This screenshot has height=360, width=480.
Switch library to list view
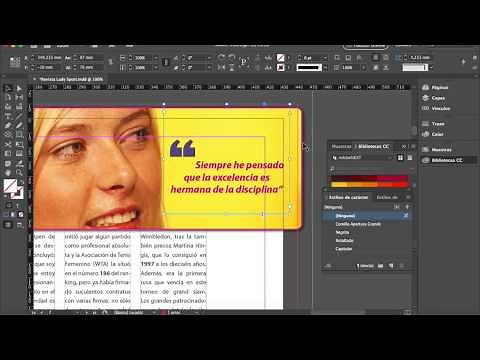410,158
